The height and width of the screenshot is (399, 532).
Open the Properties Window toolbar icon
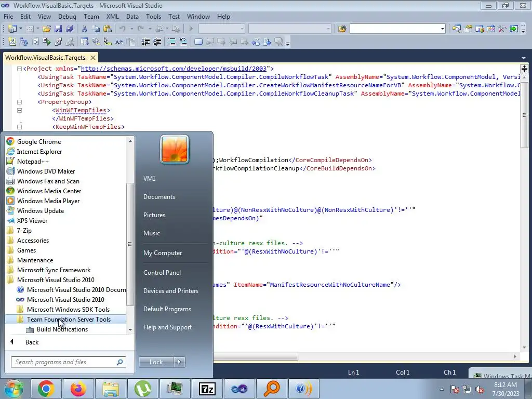click(x=468, y=29)
